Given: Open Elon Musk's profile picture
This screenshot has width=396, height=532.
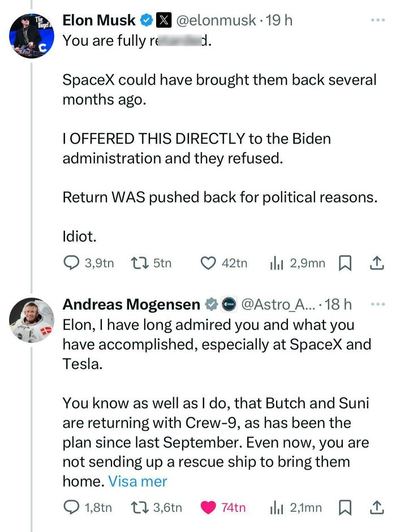Looking at the screenshot, I should tap(31, 33).
